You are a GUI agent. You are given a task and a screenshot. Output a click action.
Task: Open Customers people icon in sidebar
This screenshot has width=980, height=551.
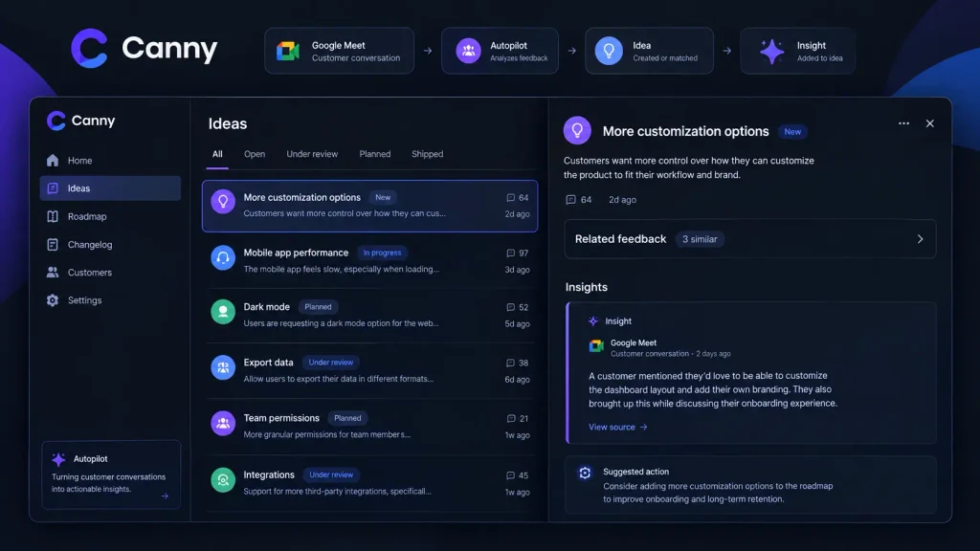[x=53, y=273]
